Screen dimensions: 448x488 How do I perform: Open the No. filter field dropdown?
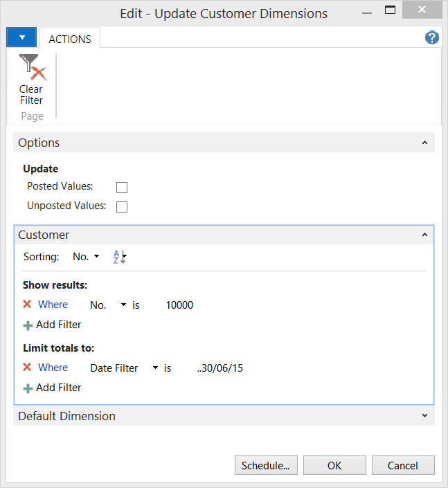coord(123,305)
